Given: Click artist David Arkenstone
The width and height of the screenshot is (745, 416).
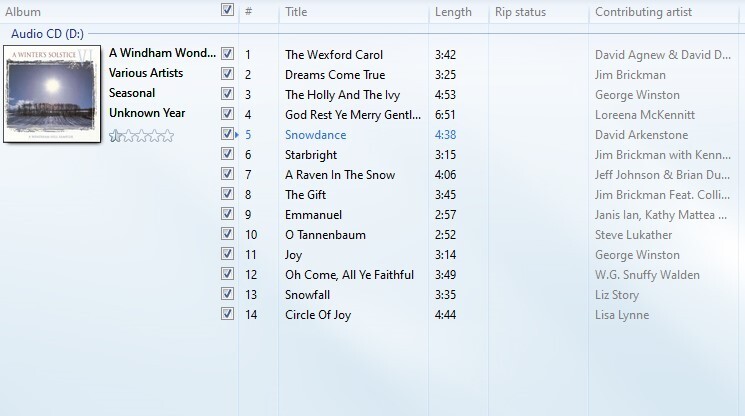Looking at the screenshot, I should click(x=641, y=135).
